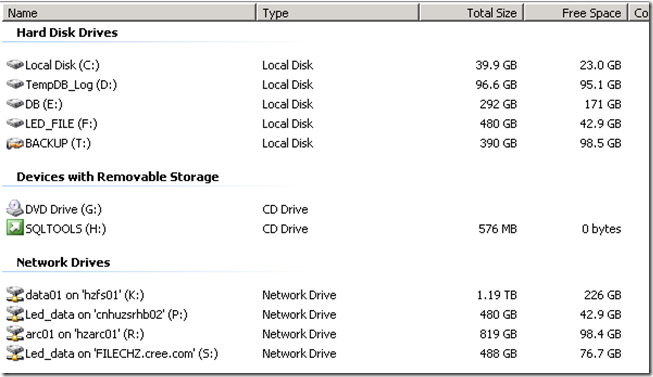Click the BACKUP (T:) drive icon
Screen dimensions: 653x377
[15, 143]
